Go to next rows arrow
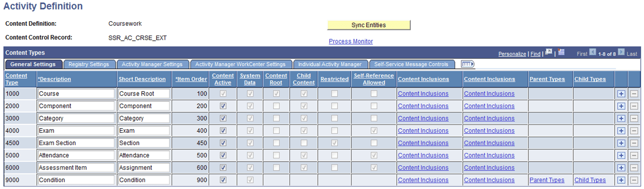The width and height of the screenshot is (644, 189). [x=621, y=53]
